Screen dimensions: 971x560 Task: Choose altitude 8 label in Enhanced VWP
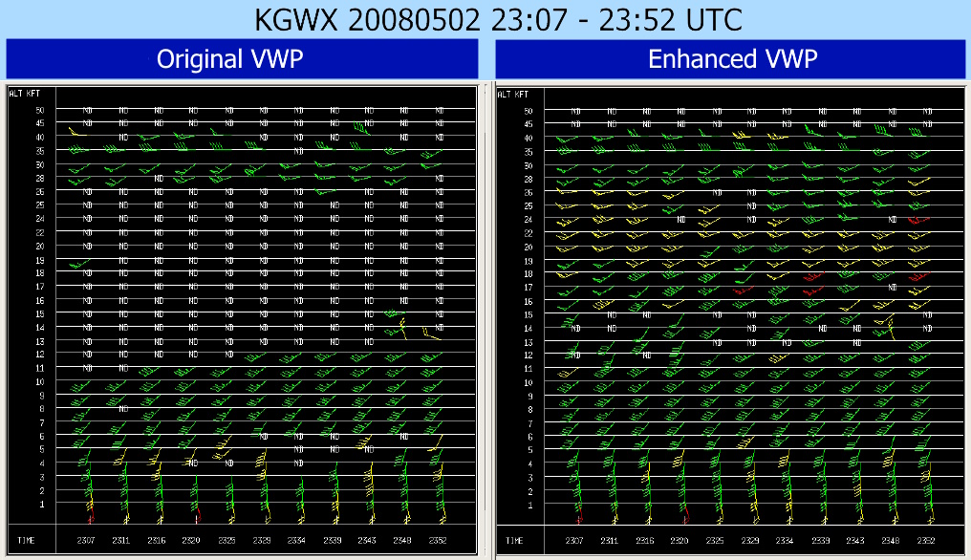pos(530,409)
